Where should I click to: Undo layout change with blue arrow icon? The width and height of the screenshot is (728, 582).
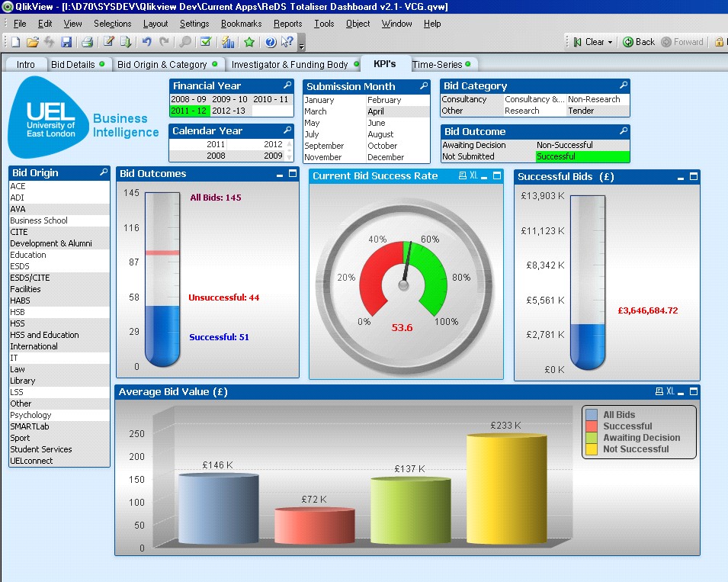pyautogui.click(x=146, y=42)
